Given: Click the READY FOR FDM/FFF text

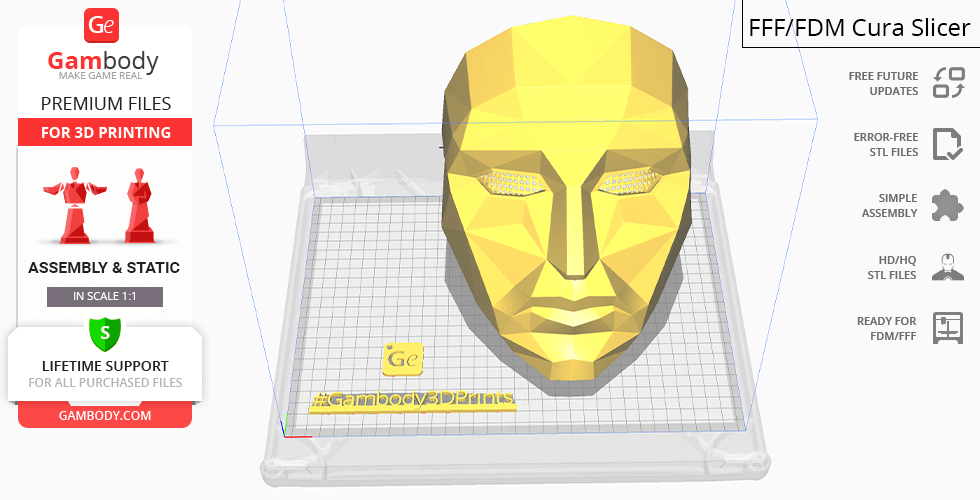Looking at the screenshot, I should pos(886,328).
